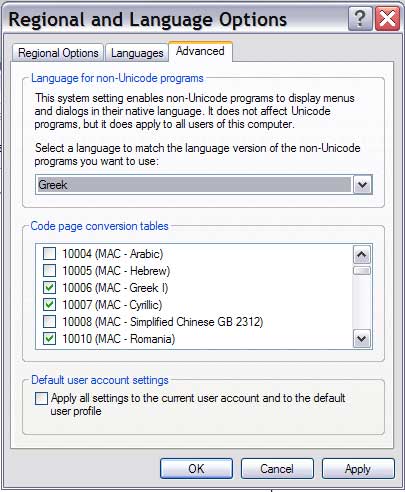Click the question mark help icon
Viewport: 405px width, 492px height.
coord(360,19)
